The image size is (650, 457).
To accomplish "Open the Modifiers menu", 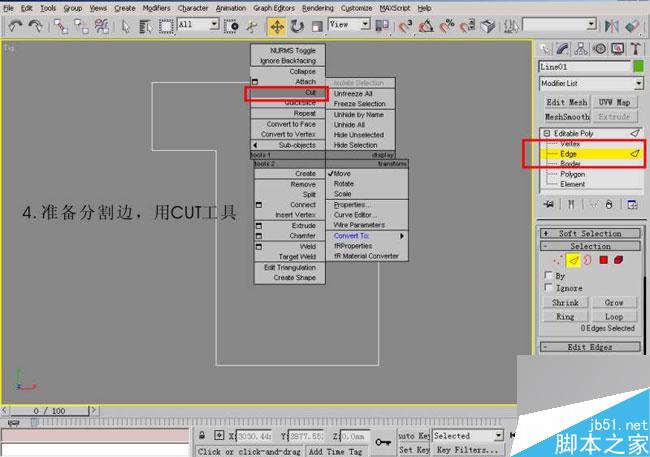I will [156, 8].
